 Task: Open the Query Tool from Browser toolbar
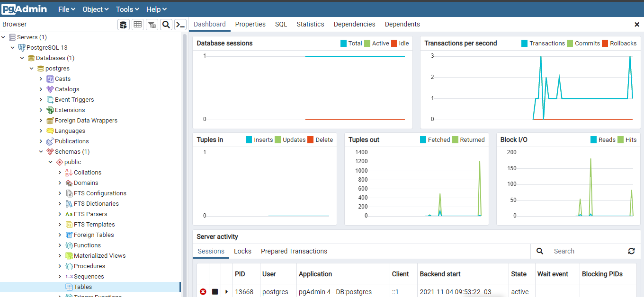click(124, 25)
